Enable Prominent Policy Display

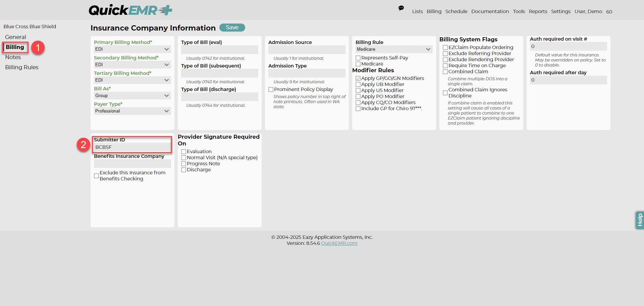[271, 90]
